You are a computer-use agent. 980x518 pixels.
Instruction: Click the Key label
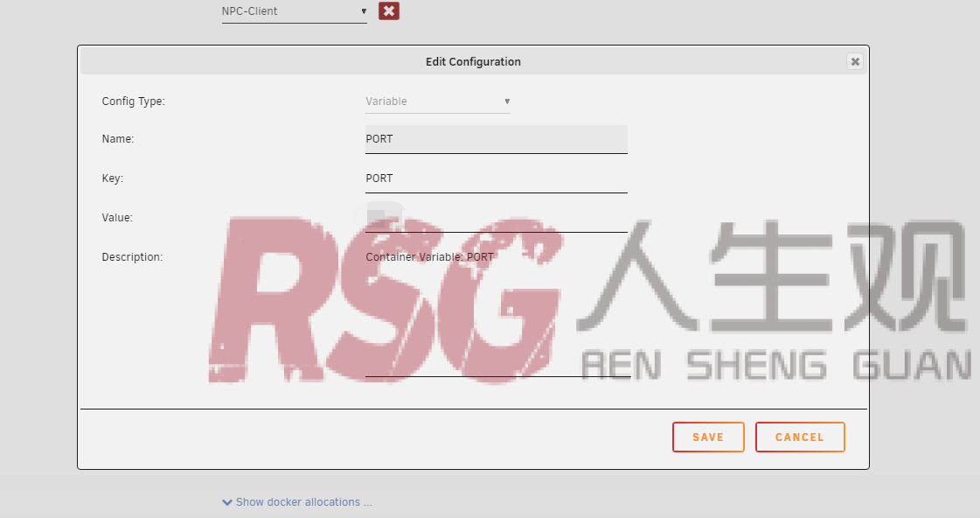pyautogui.click(x=113, y=178)
